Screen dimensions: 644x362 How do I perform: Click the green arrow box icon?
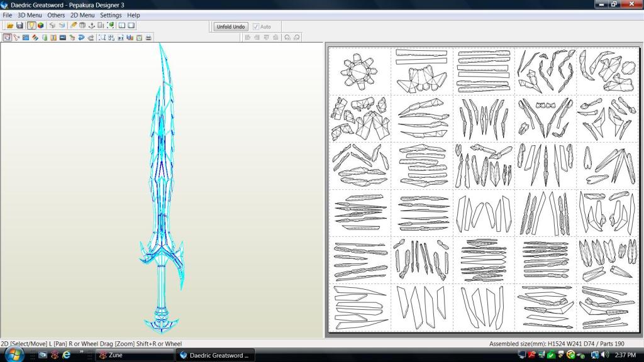point(72,37)
